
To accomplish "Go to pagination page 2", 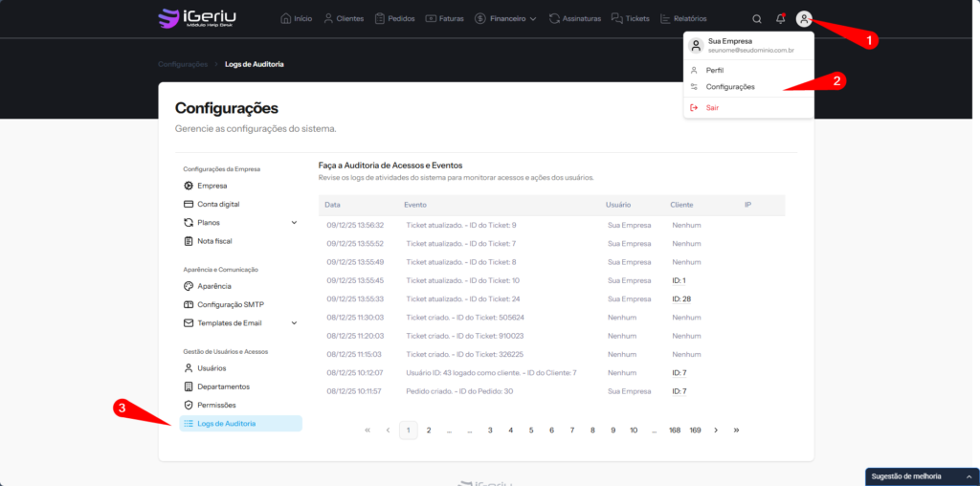I will coord(429,431).
